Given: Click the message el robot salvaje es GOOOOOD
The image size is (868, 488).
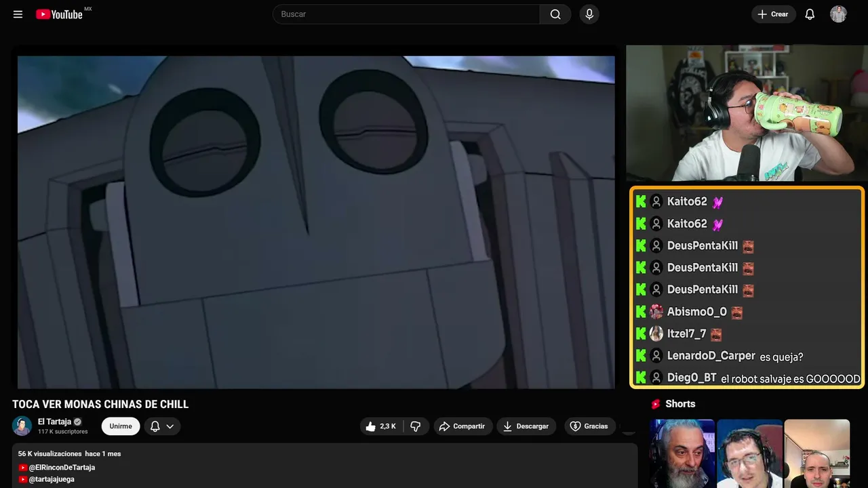Looking at the screenshot, I should (x=791, y=379).
